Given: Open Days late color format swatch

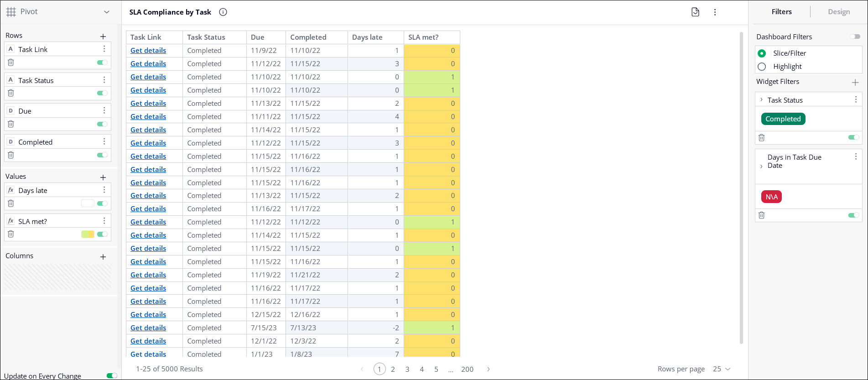Looking at the screenshot, I should (88, 203).
